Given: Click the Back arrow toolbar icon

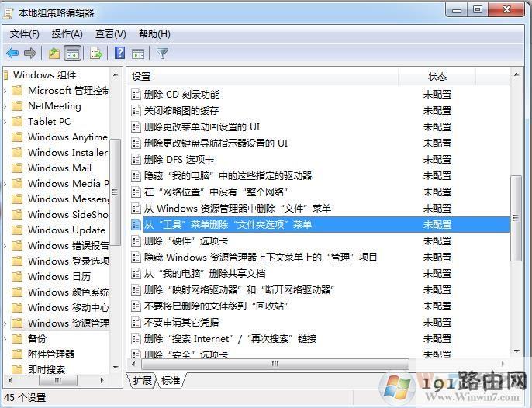Looking at the screenshot, I should (12, 53).
